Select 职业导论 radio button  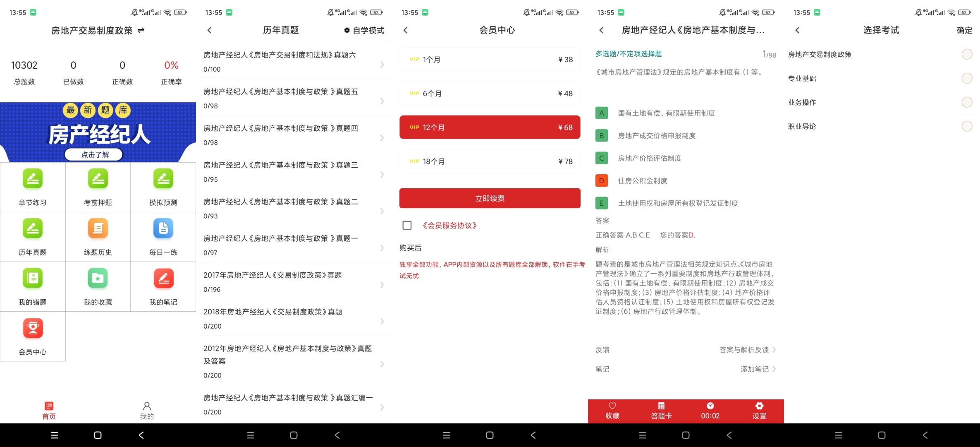[967, 126]
